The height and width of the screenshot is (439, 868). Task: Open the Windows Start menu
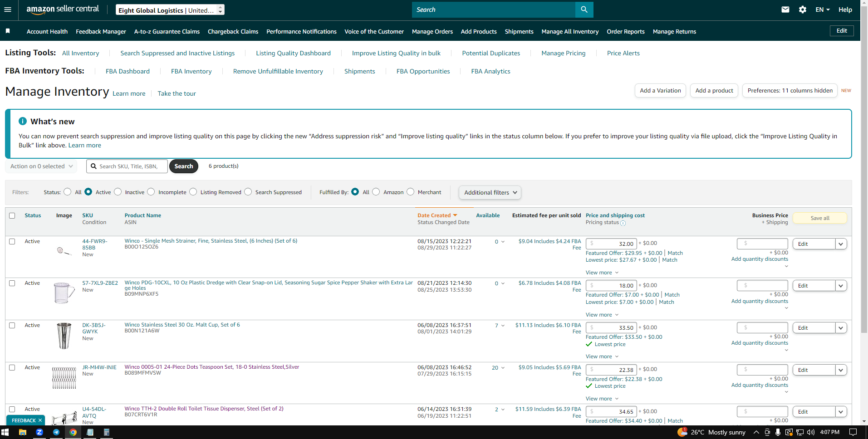[x=5, y=432]
